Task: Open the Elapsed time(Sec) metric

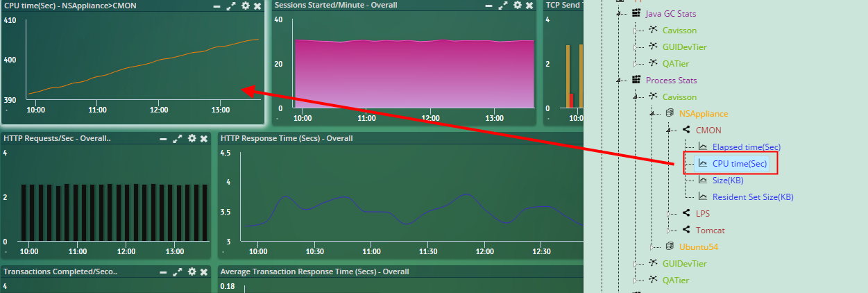Action: (747, 147)
